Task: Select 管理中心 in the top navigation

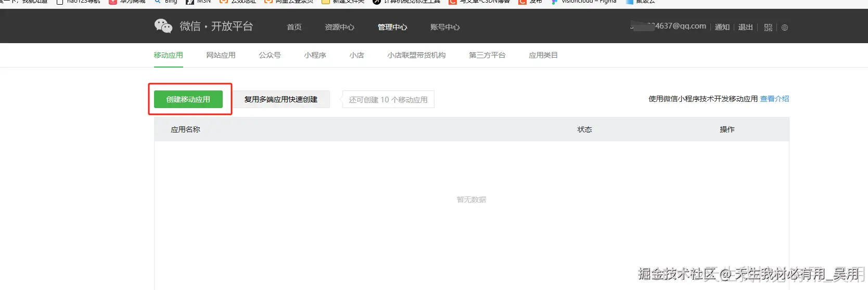Action: pyautogui.click(x=392, y=27)
